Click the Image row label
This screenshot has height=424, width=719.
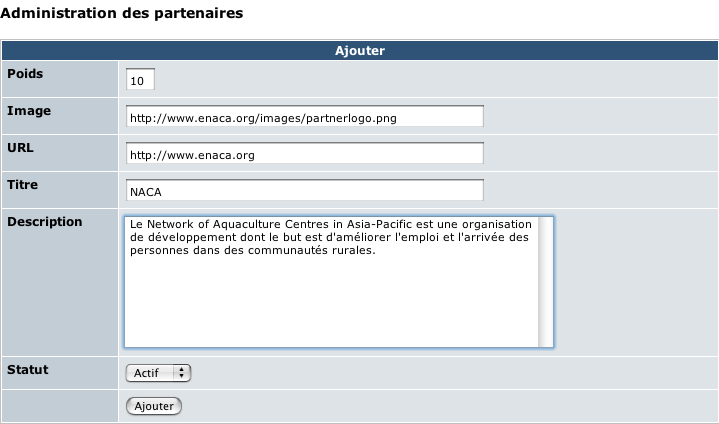tap(29, 110)
